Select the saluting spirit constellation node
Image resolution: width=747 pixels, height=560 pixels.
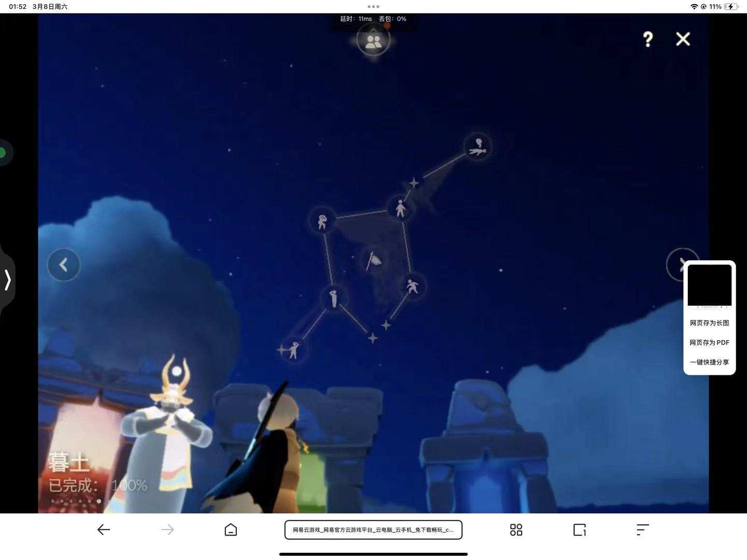tap(334, 298)
